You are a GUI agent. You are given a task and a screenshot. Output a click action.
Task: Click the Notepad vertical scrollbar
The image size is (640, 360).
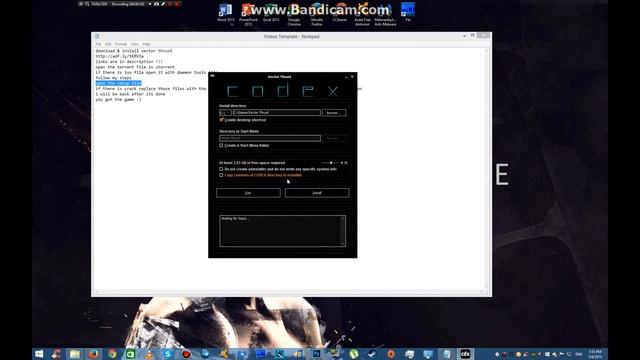[x=486, y=168]
